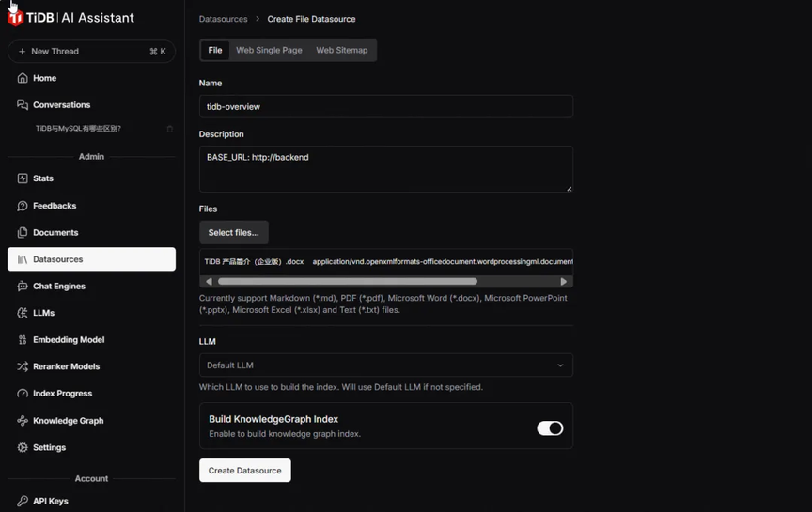
Task: Click the API Keys key icon
Action: tap(23, 501)
